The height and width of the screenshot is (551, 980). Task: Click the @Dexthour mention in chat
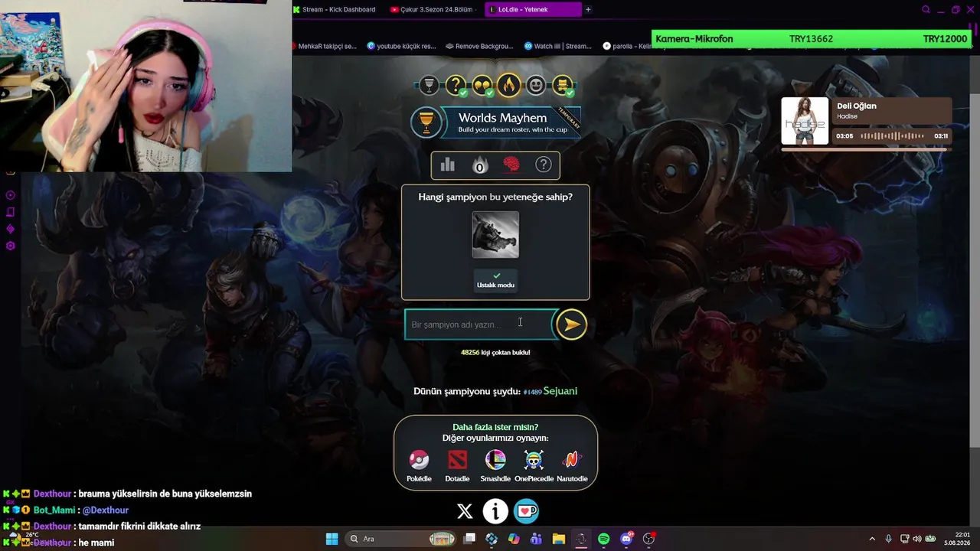pyautogui.click(x=106, y=510)
